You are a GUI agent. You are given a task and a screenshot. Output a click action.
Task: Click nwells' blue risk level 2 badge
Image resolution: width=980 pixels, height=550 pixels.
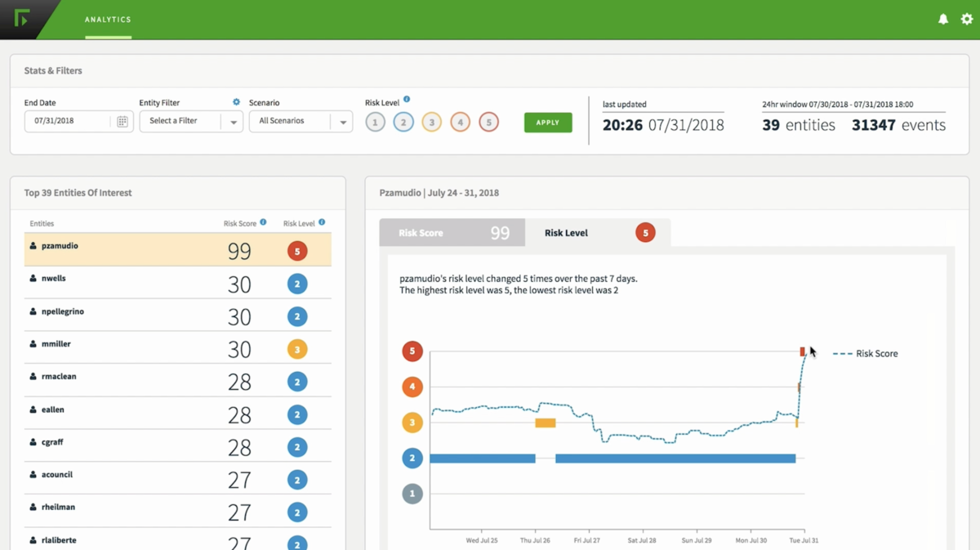297,284
